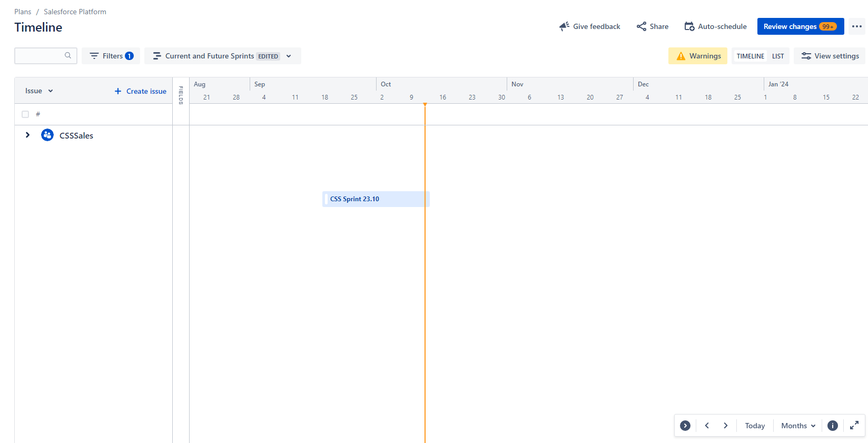The width and height of the screenshot is (868, 443).
Task: Enter full screen with expand icon
Action: [x=854, y=425]
